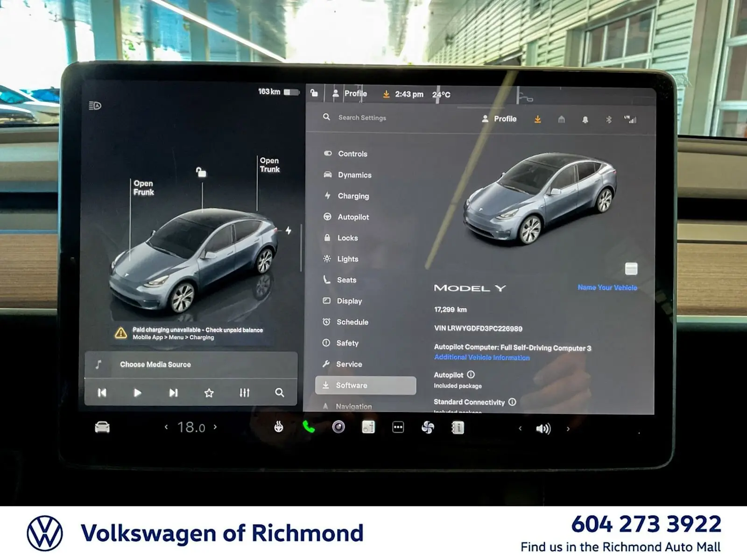Tap the Model Y image in Software panel

[x=540, y=198]
